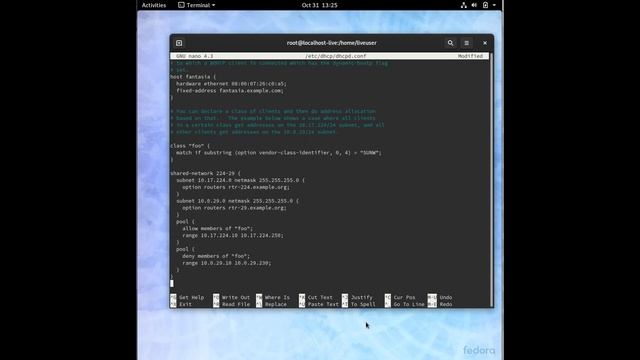This screenshot has width=640, height=360.
Task: Click the terminal window title root@localhost-live
Action: (x=331, y=43)
